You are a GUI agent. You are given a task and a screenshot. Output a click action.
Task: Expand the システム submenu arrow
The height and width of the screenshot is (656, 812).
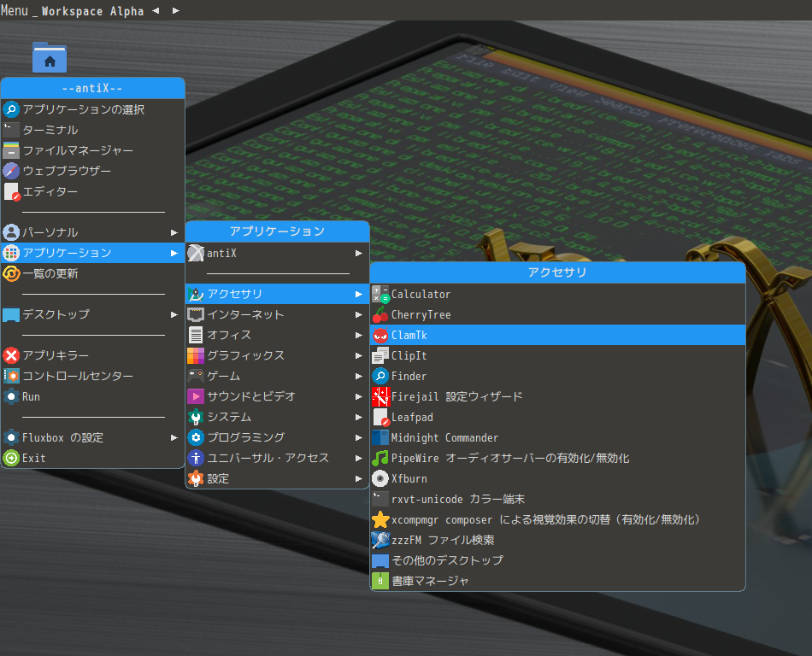pyautogui.click(x=359, y=417)
